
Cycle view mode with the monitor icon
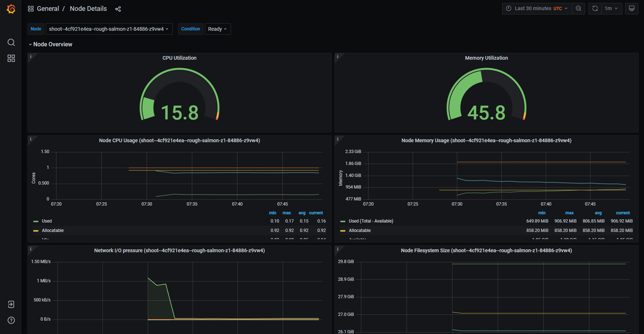pyautogui.click(x=632, y=9)
